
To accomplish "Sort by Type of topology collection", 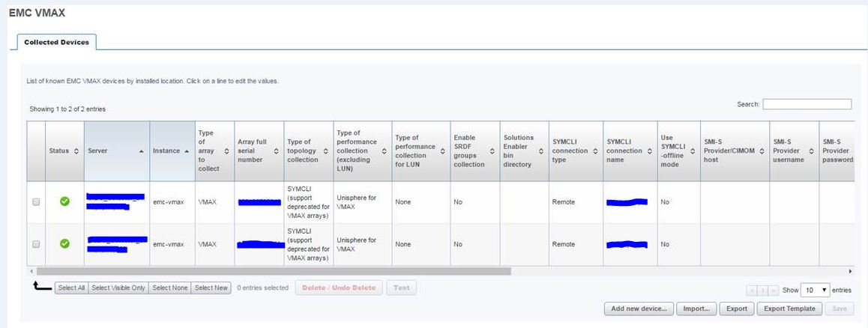I will [x=325, y=151].
